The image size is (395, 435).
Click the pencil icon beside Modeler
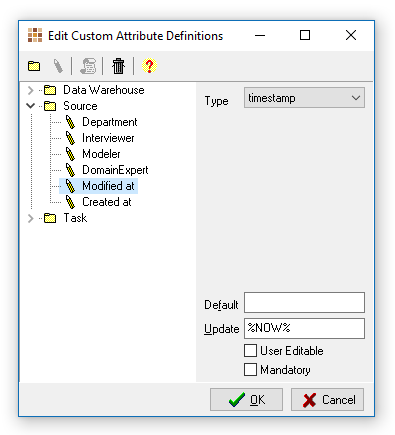click(x=70, y=154)
